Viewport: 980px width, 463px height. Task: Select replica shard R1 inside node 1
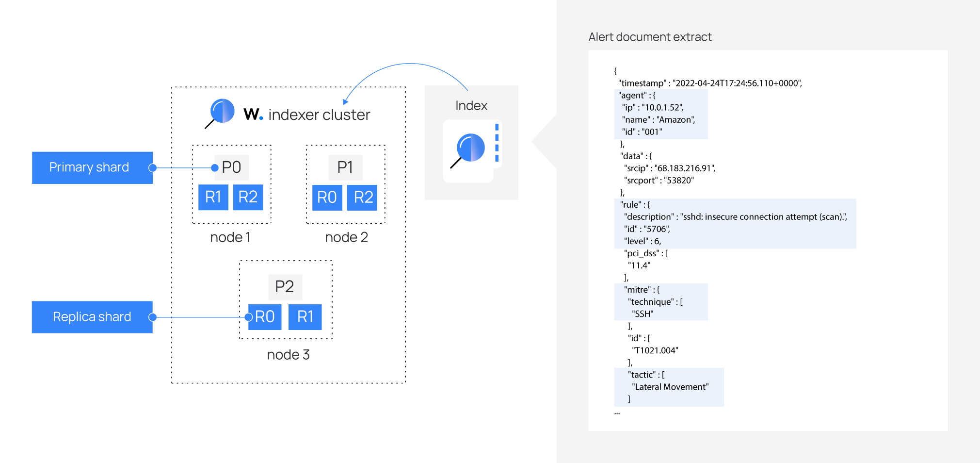click(213, 197)
